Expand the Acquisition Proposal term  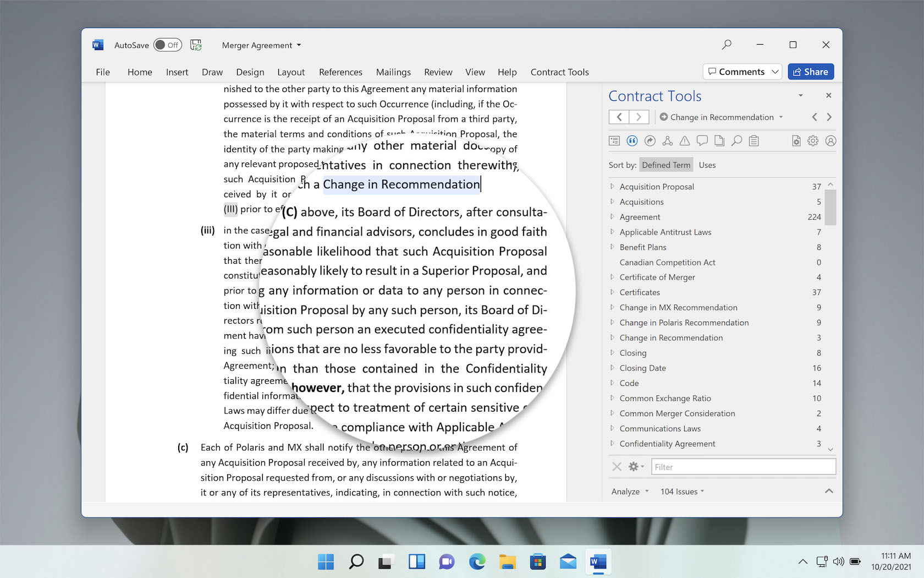click(612, 187)
